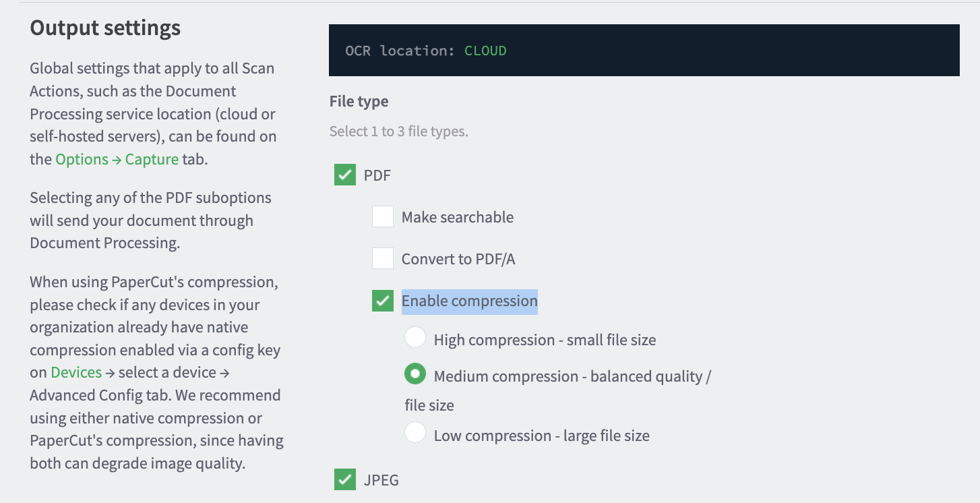Choose Low compression radio button
980x503 pixels.
(x=415, y=434)
